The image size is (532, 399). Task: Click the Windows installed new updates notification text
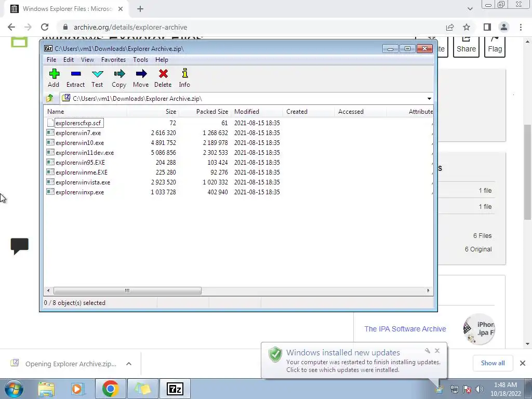(343, 353)
